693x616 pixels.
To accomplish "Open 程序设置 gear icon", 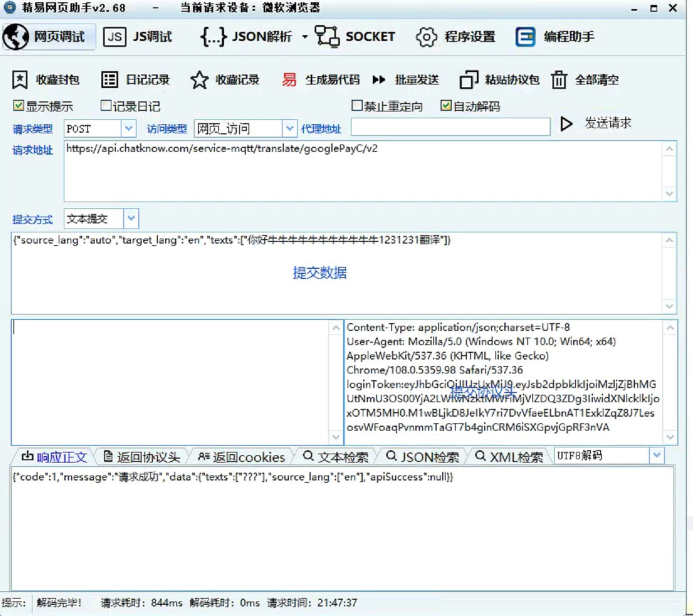I will (426, 37).
